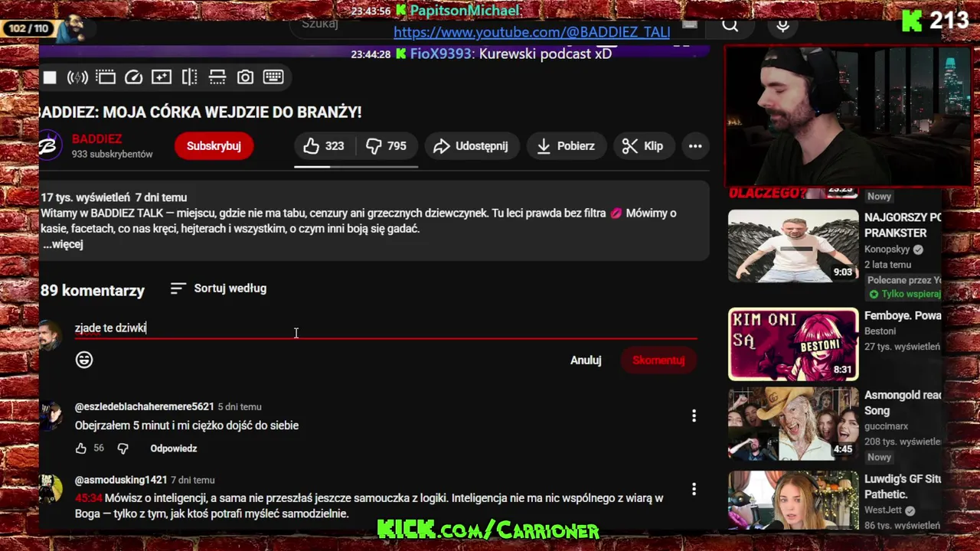Open NAJGORSZY PRANKSTER video thumbnail 9:03
This screenshot has width=980, height=551.
[x=793, y=246]
